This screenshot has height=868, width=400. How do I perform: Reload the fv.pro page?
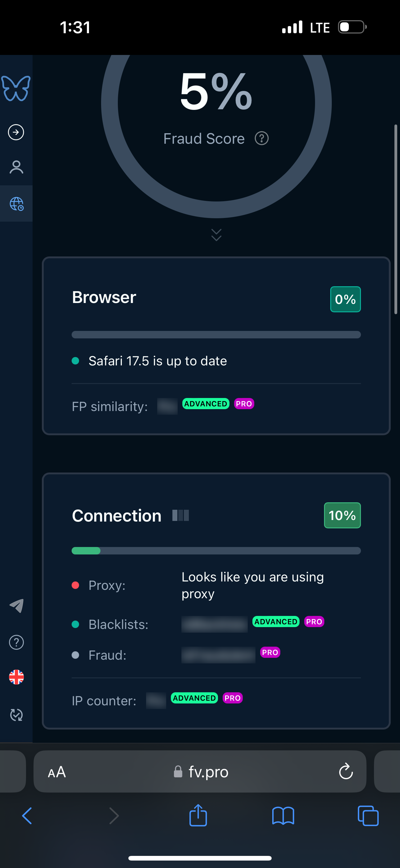(x=346, y=771)
